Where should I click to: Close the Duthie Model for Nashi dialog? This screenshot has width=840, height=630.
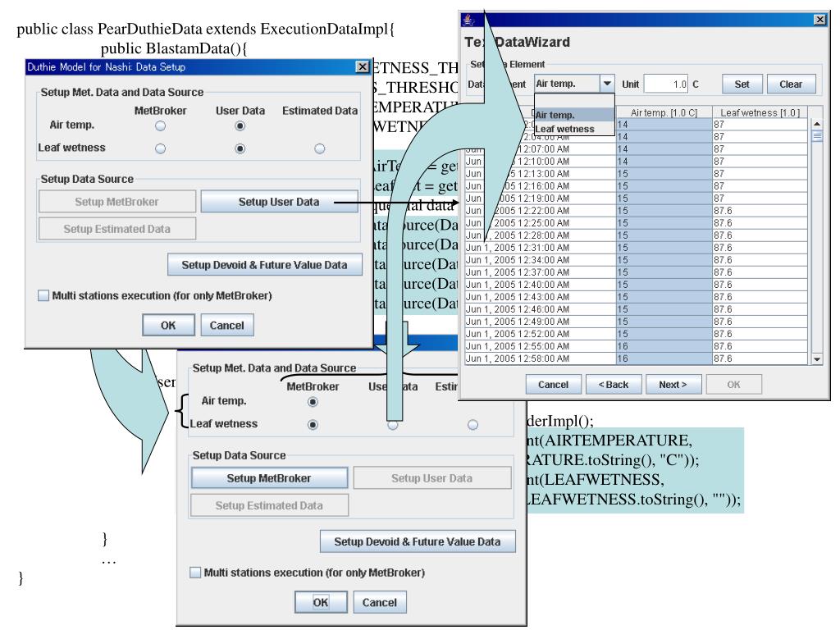[x=362, y=66]
